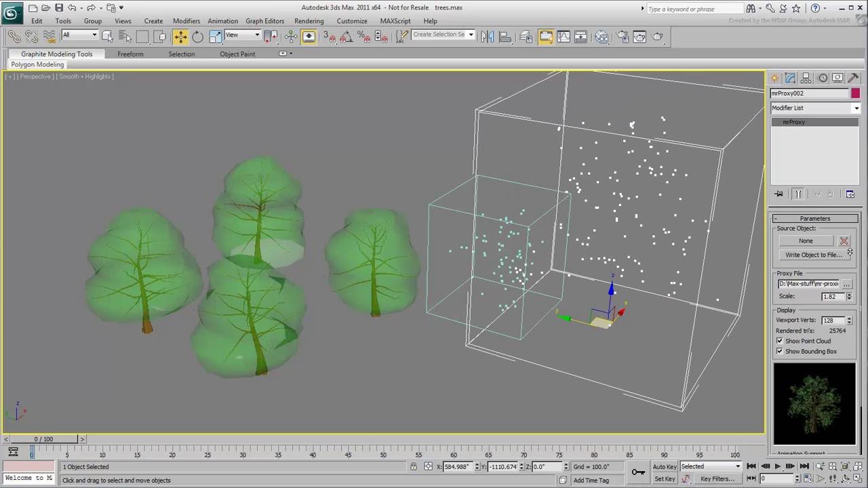Expand the Modifier List dropdown
Viewport: 868px width, 488px height.
[815, 108]
